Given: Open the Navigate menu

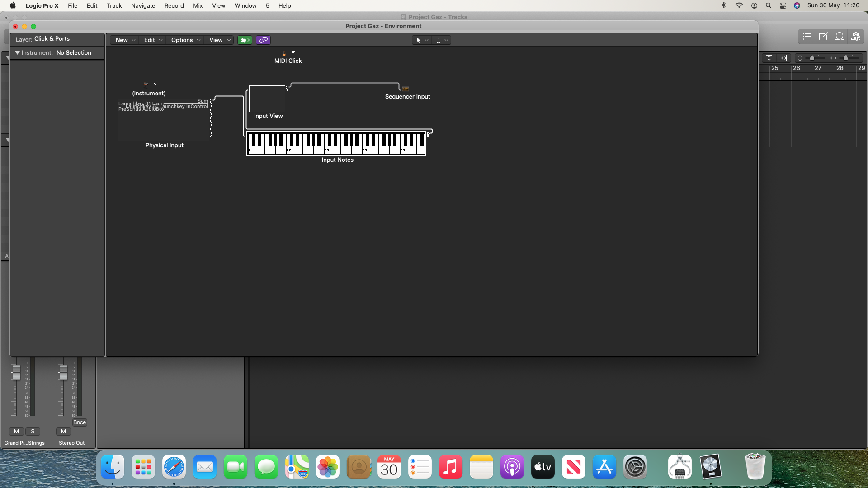Looking at the screenshot, I should click(143, 5).
